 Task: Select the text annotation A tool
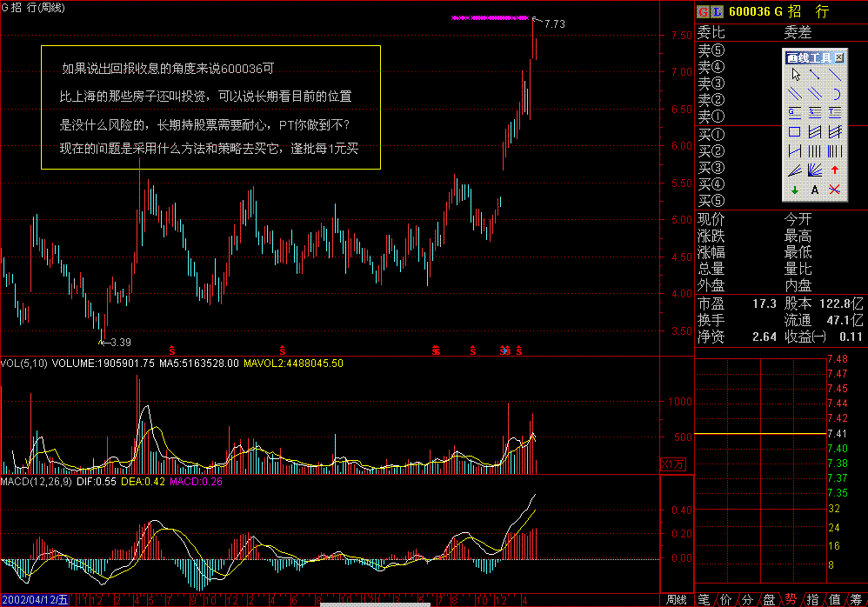(x=815, y=190)
